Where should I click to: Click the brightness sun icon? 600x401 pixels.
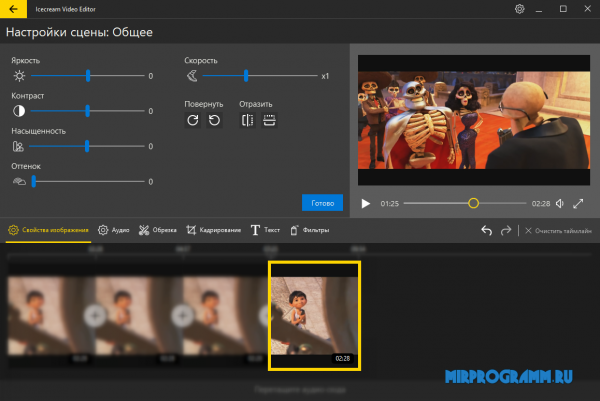click(x=19, y=76)
